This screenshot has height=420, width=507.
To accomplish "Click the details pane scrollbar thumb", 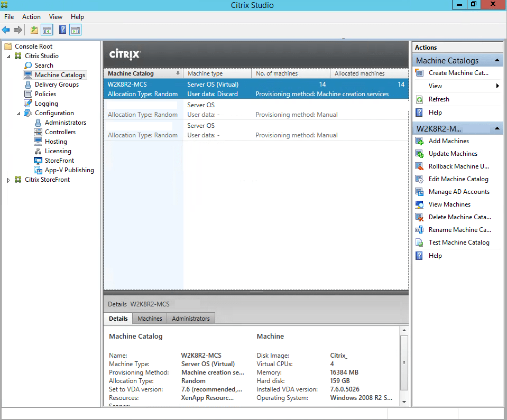I will click(404, 363).
